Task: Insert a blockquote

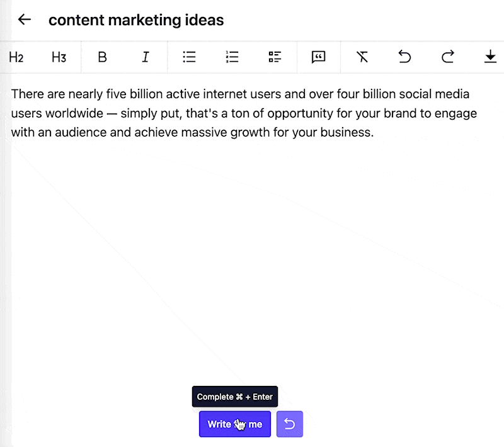Action: click(x=318, y=57)
